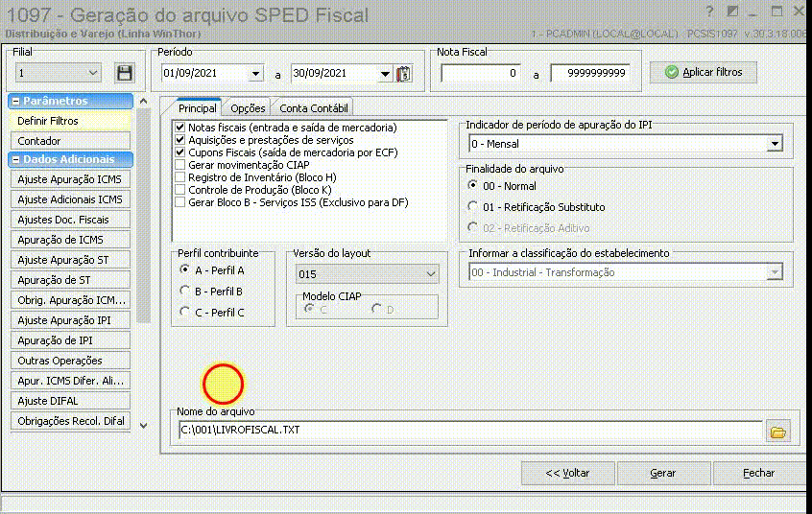Collapse the Parâmetros section
Screen dimensions: 812x514
(x=16, y=101)
